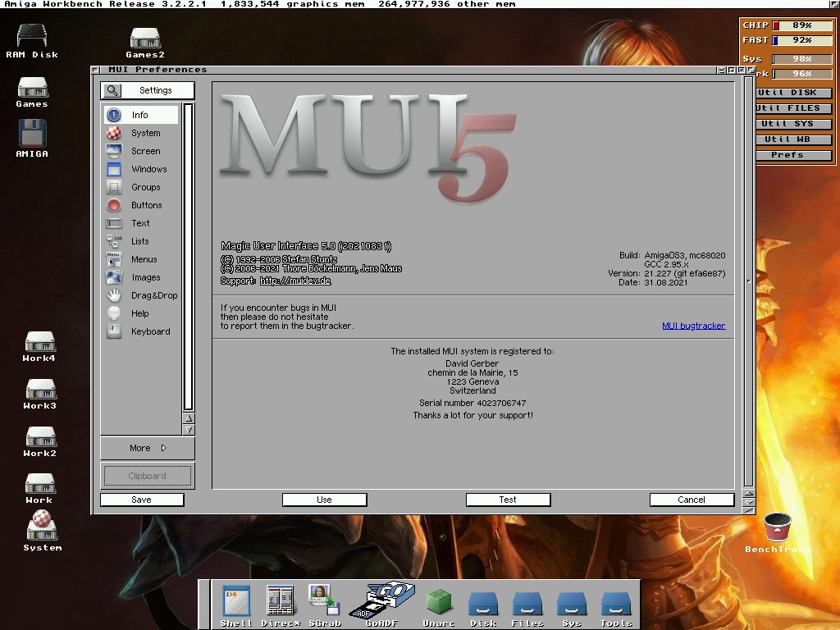The height and width of the screenshot is (630, 840).
Task: Select the Games2 drive icon
Action: pos(145,43)
